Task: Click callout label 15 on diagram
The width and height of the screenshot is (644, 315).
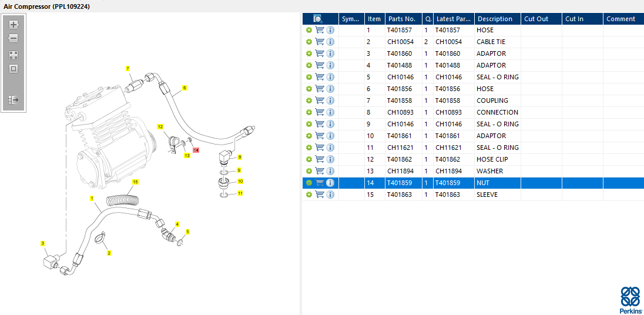Action: pyautogui.click(x=135, y=181)
